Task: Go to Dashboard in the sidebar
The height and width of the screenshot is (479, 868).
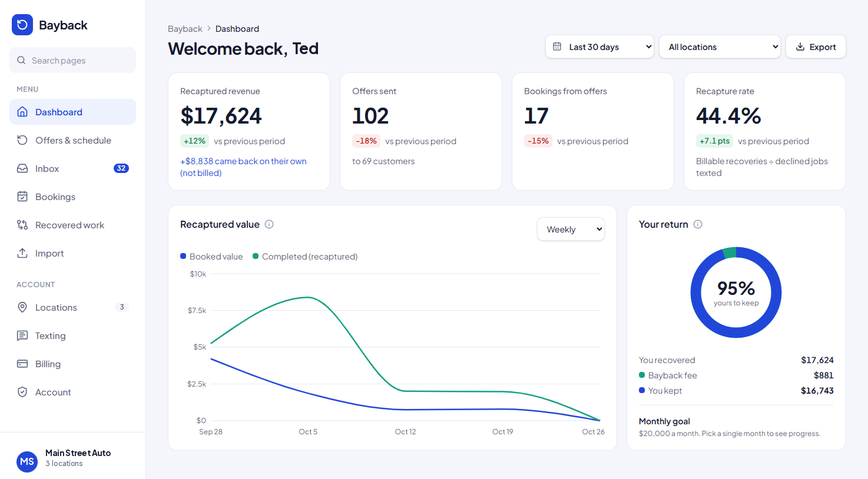Action: coord(72,112)
